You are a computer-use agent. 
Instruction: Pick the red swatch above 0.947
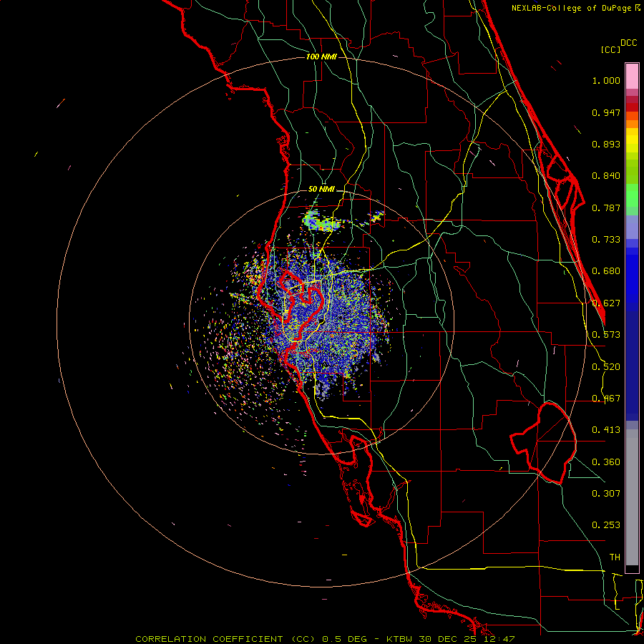tap(632, 107)
